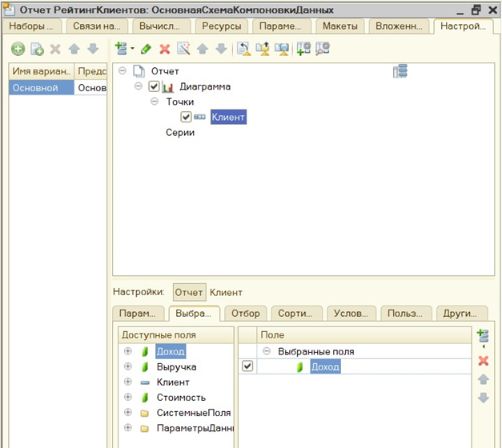
Task: Open the Парам... settings tab
Action: [x=138, y=314]
